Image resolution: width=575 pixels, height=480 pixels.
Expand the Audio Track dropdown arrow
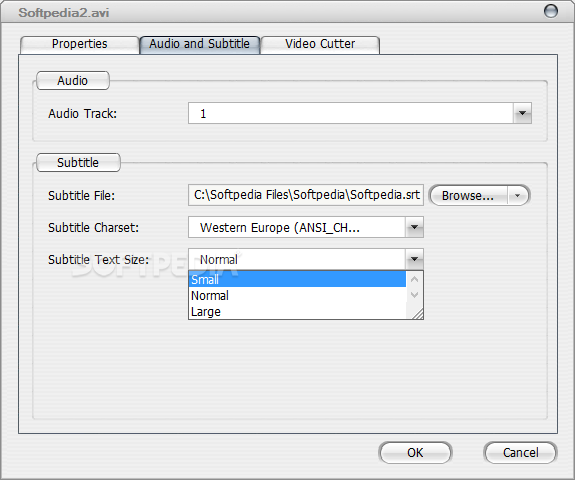522,113
